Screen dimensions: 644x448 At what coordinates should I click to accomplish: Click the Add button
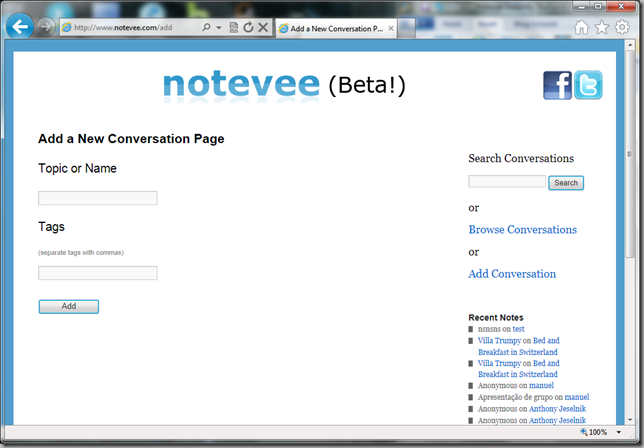coord(69,306)
